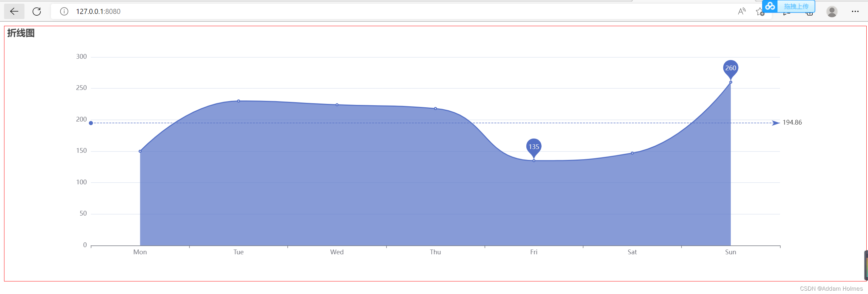Click the Thu x-axis label
The width and height of the screenshot is (868, 294).
(435, 252)
